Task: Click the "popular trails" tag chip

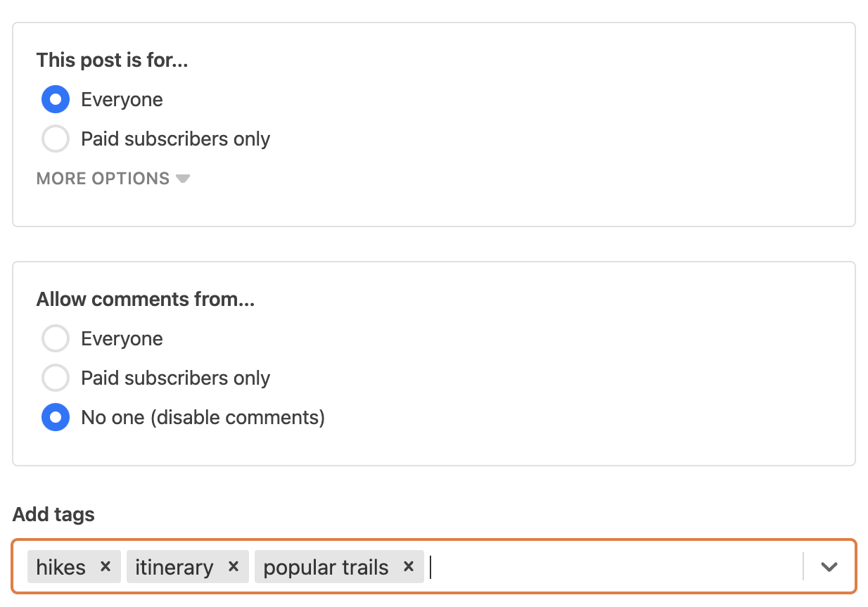Action: pos(326,566)
